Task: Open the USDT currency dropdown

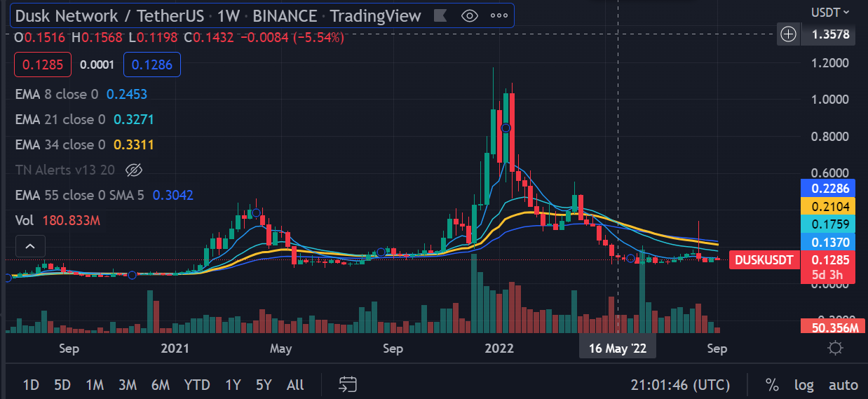Action: (x=829, y=12)
